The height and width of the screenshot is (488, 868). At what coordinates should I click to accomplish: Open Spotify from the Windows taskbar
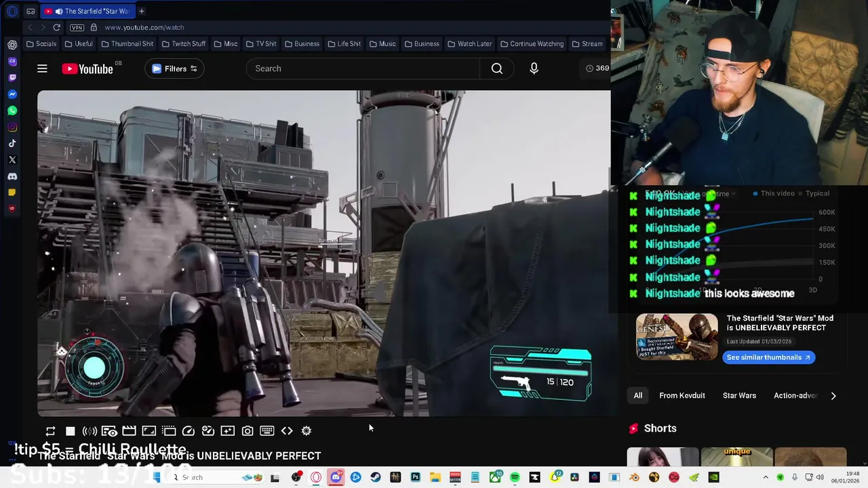click(x=515, y=477)
